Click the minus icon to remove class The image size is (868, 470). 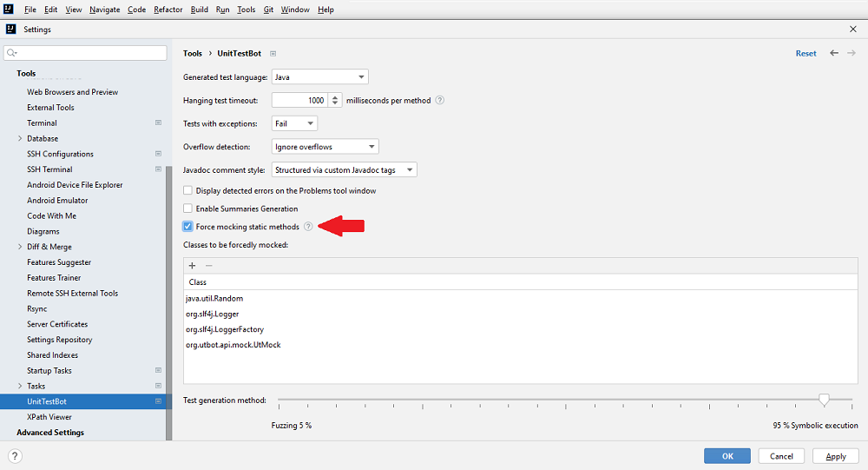pyautogui.click(x=208, y=265)
